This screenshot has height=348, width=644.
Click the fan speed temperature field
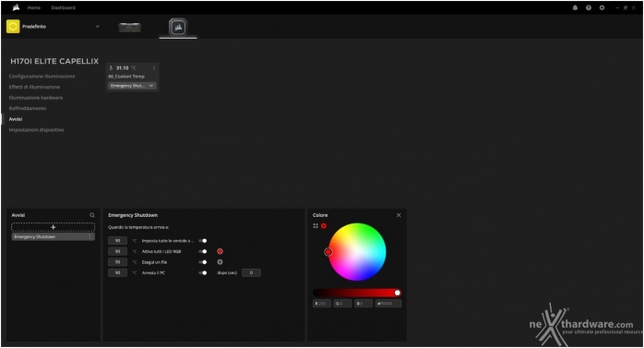click(x=117, y=241)
